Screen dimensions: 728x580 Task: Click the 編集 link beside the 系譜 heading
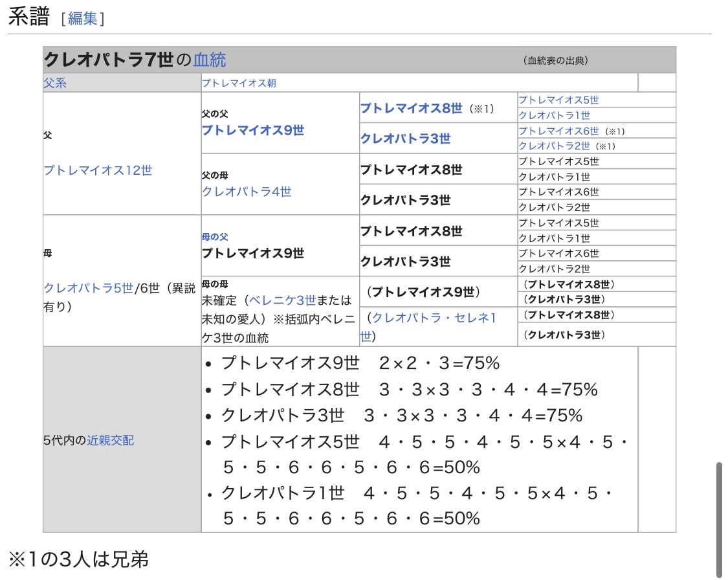tap(83, 19)
